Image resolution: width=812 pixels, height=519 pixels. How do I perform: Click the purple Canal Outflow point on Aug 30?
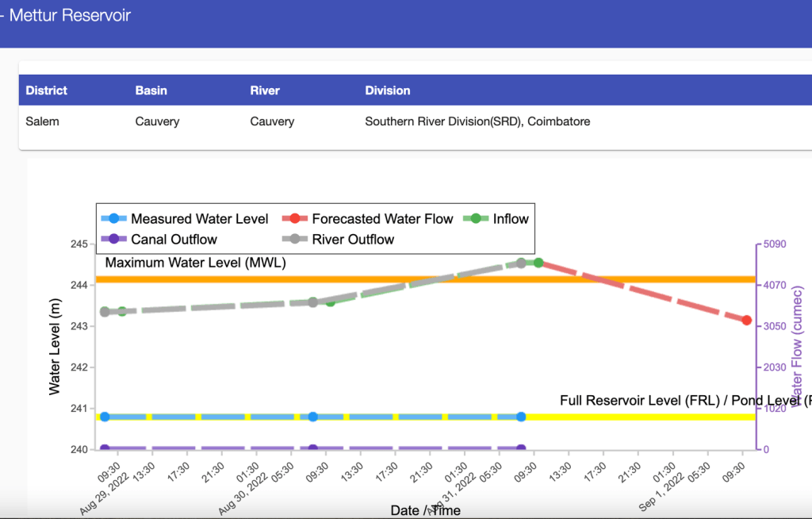(313, 449)
